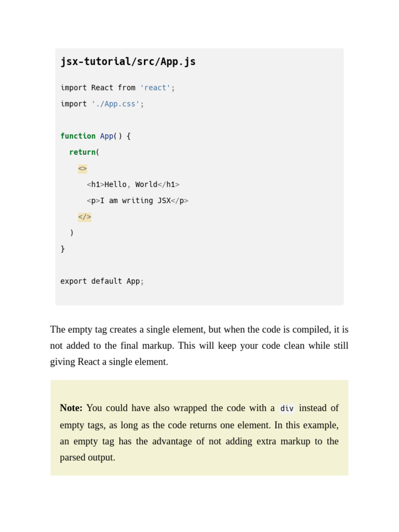
Task: Click the green function keyword
Action: (x=78, y=136)
